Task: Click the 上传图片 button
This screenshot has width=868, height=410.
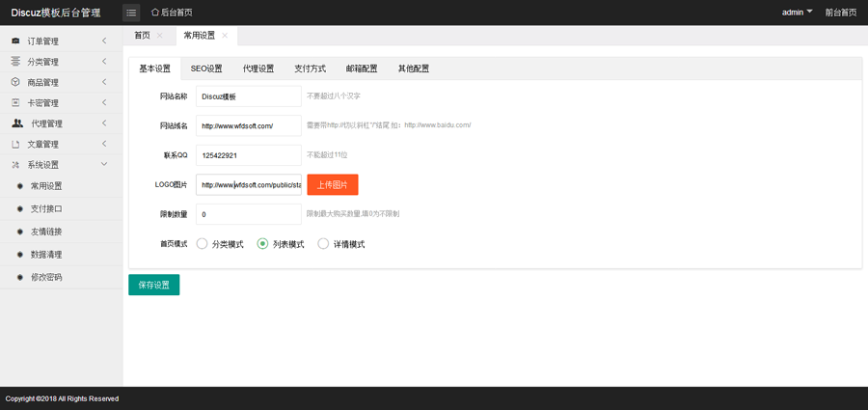Action: tap(333, 185)
